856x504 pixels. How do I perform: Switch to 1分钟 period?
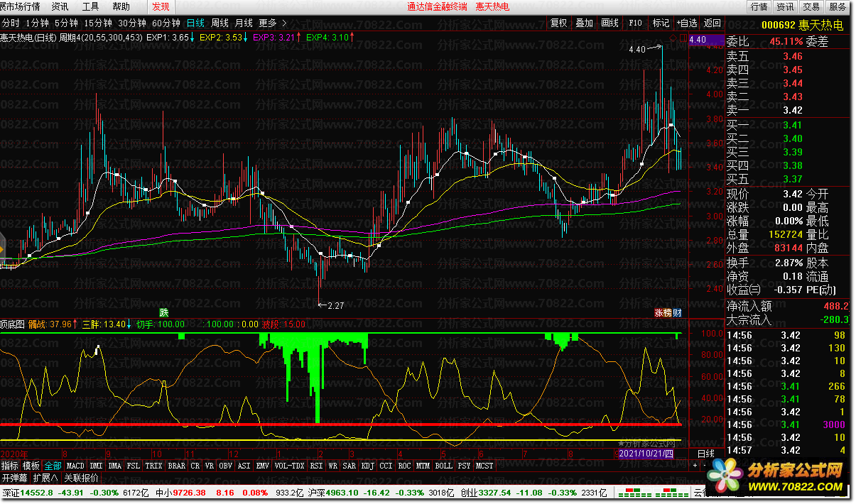tap(37, 23)
